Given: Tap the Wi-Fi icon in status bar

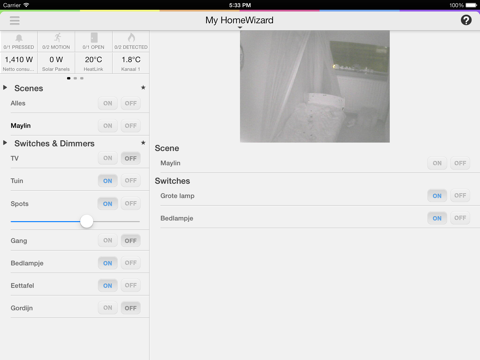Looking at the screenshot, I should click(x=26, y=5).
